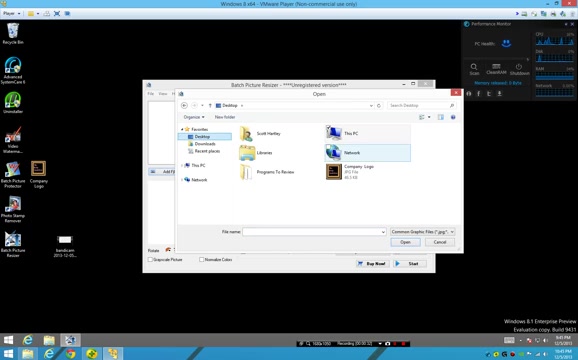Open the VM on-screen keyboard tray icon
This screenshot has height=360, width=578.
[x=509, y=340]
